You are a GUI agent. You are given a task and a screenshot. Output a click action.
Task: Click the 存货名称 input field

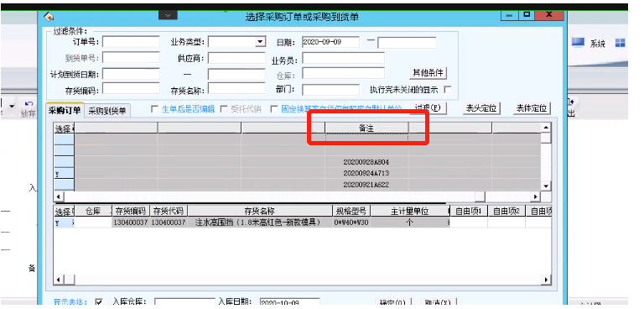tap(236, 88)
